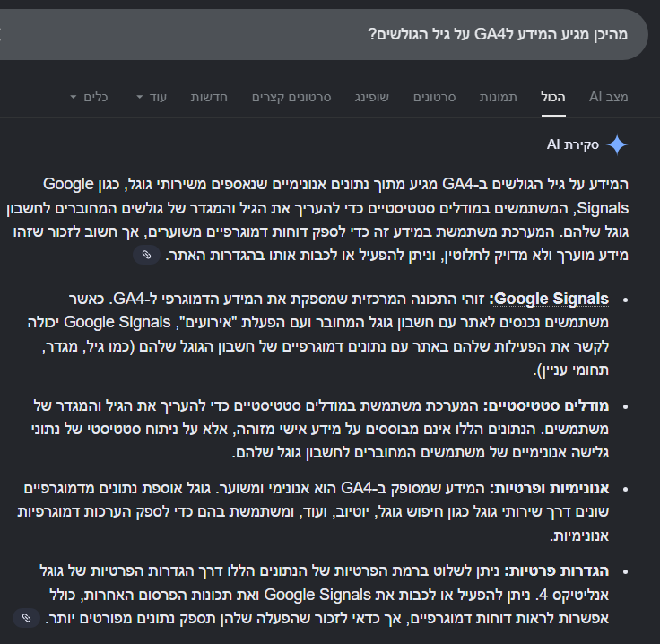Open source link icon after summary paragraph
This screenshot has width=660, height=644.
pos(146,256)
